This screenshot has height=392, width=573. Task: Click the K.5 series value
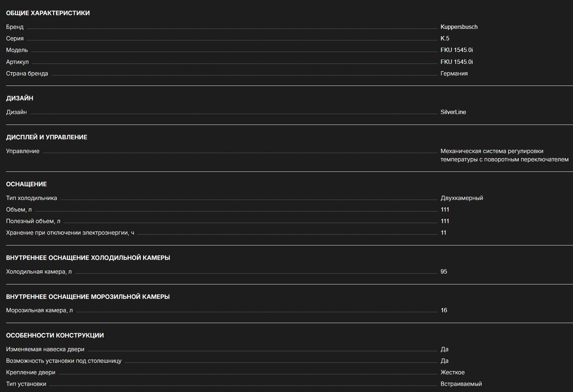(x=445, y=39)
